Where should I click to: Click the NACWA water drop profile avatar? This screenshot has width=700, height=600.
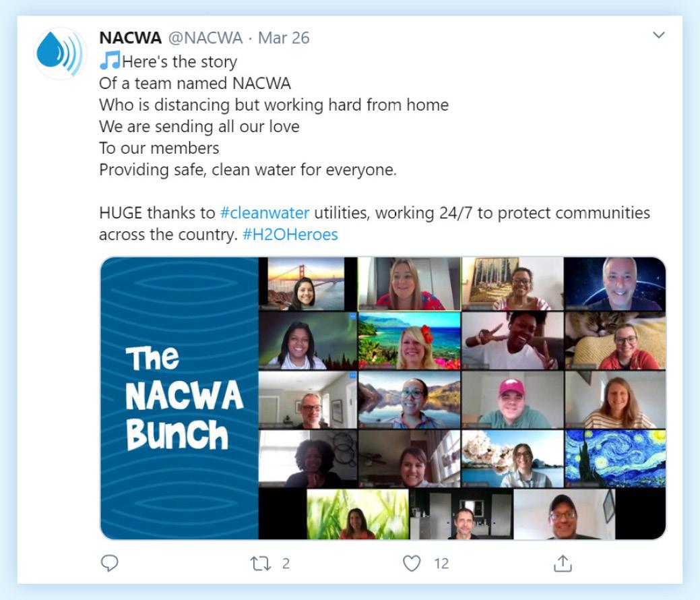coord(60,54)
